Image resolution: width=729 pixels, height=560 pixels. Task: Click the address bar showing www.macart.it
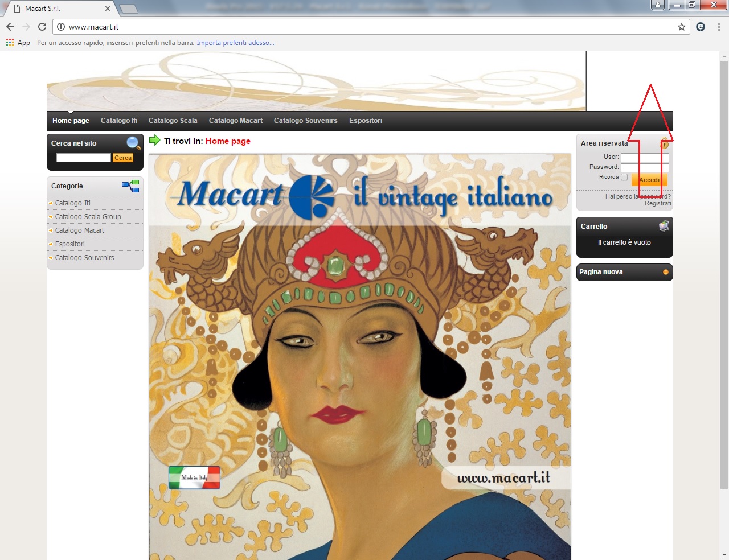click(370, 27)
